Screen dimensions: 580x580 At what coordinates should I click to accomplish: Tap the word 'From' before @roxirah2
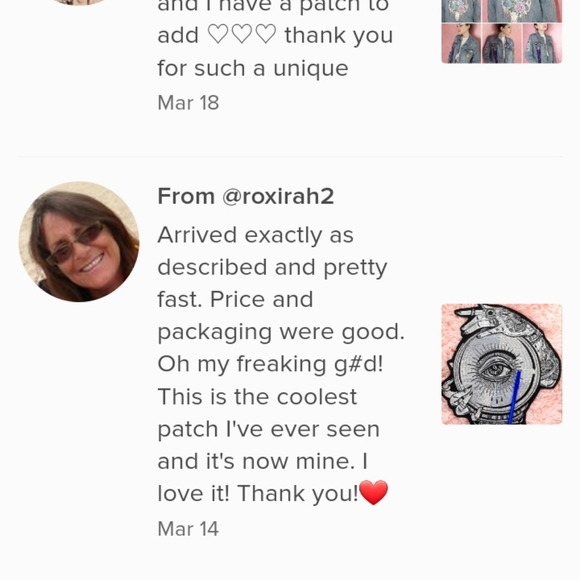(186, 196)
